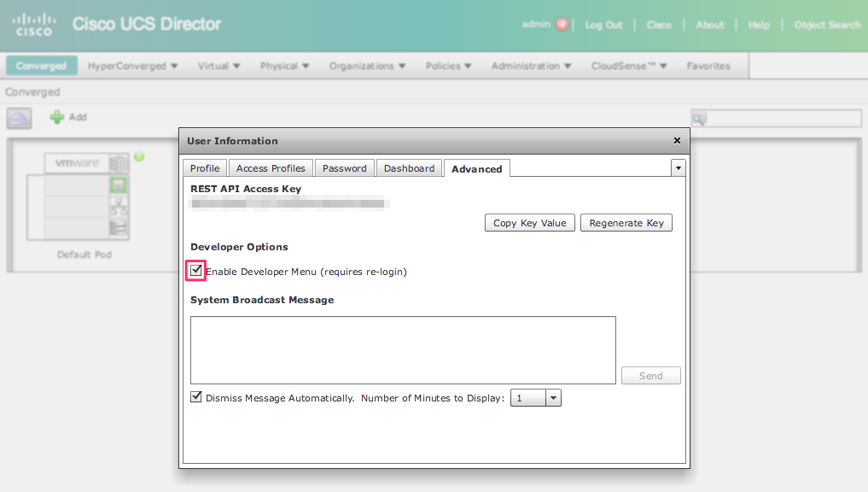Click the Copy Key Value button
Viewport: 868px width, 492px height.
530,223
